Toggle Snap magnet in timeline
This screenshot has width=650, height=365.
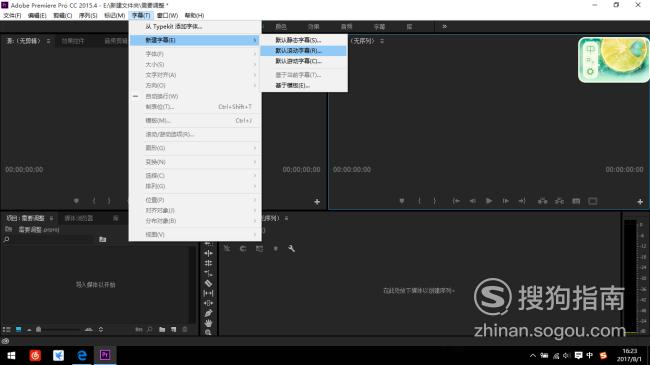click(x=243, y=248)
